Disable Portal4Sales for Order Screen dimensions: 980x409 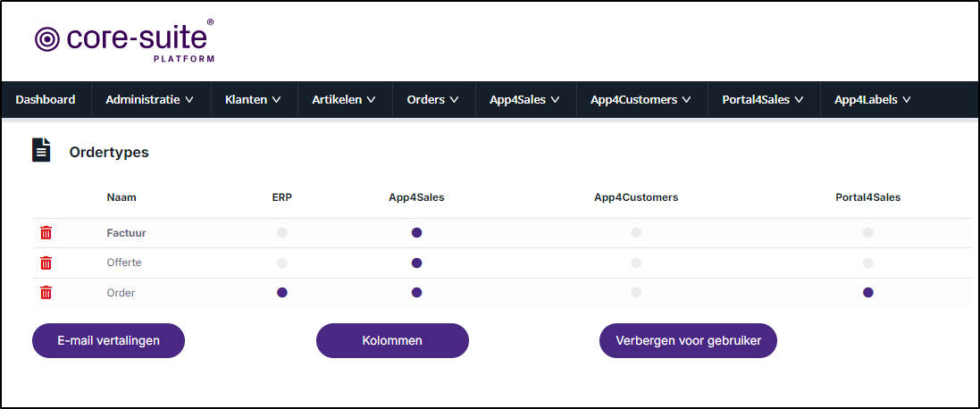click(x=868, y=292)
